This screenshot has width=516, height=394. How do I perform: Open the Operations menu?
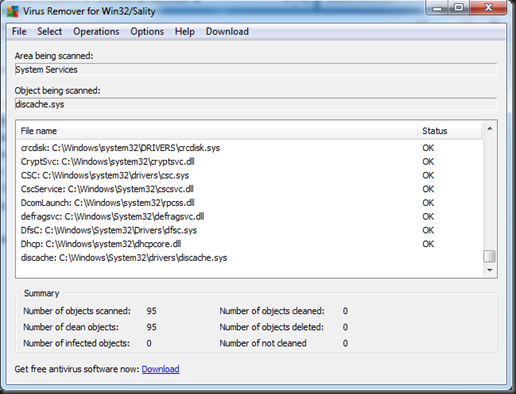(96, 31)
